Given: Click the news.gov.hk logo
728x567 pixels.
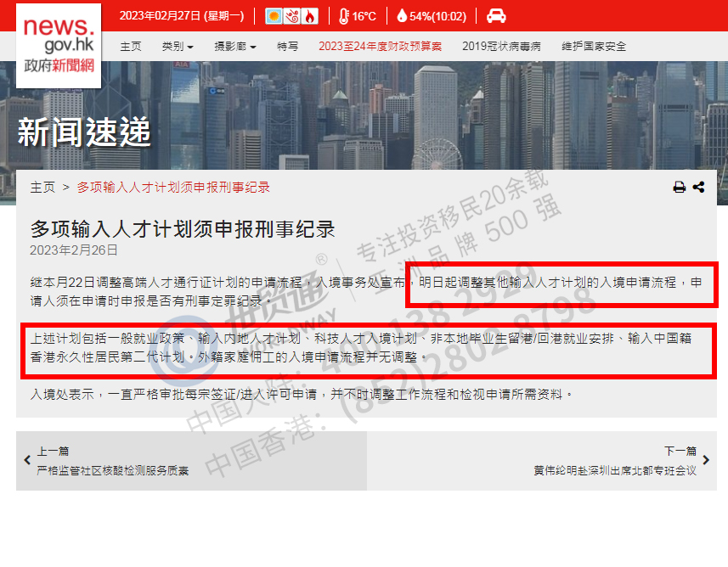Looking at the screenshot, I should point(59,46).
